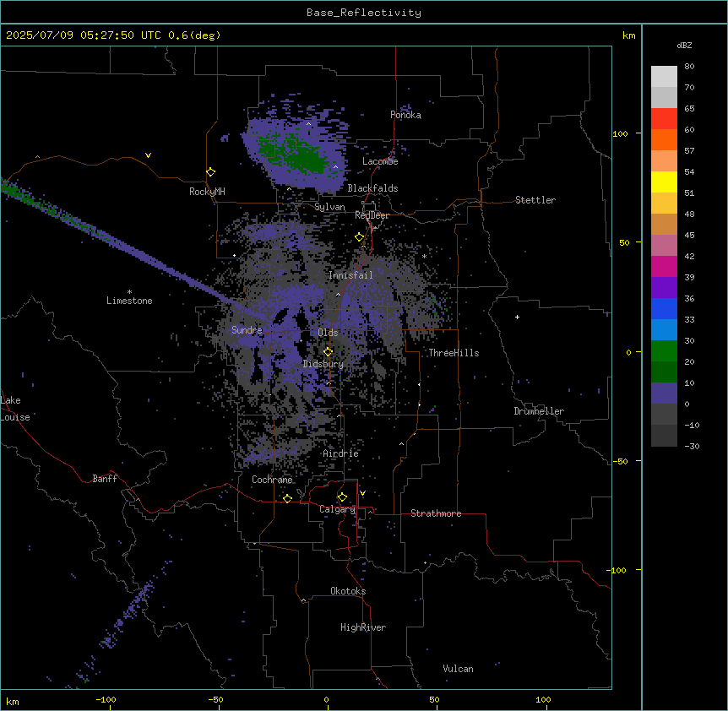Click the 100 tick on the vertical axis

(x=620, y=134)
